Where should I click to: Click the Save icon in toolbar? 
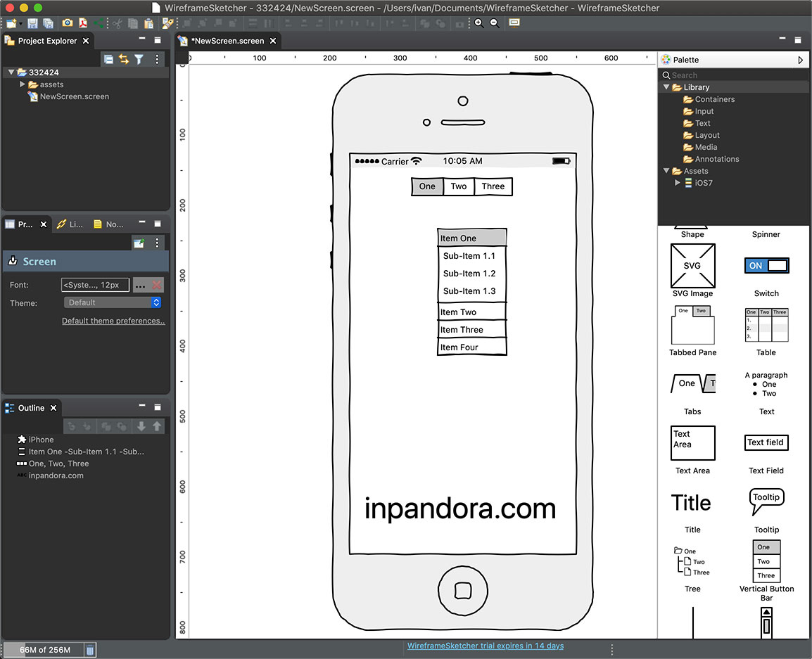click(x=32, y=23)
